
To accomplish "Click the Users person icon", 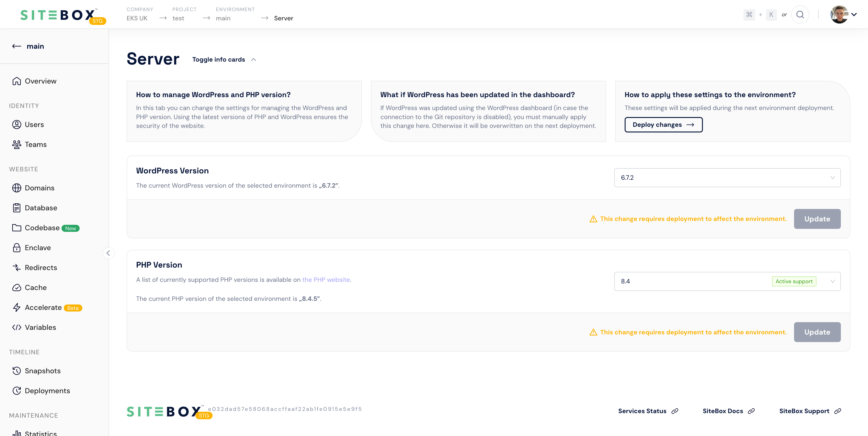I will [x=17, y=125].
